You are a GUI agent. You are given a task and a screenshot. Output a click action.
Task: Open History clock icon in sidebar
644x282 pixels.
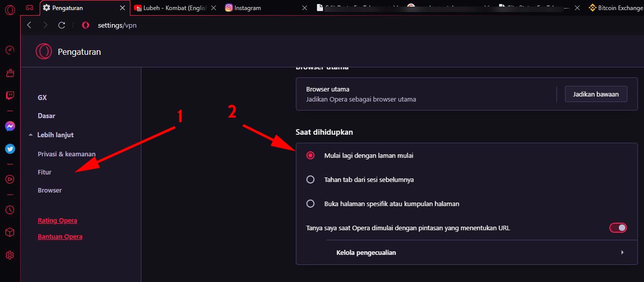[10, 210]
